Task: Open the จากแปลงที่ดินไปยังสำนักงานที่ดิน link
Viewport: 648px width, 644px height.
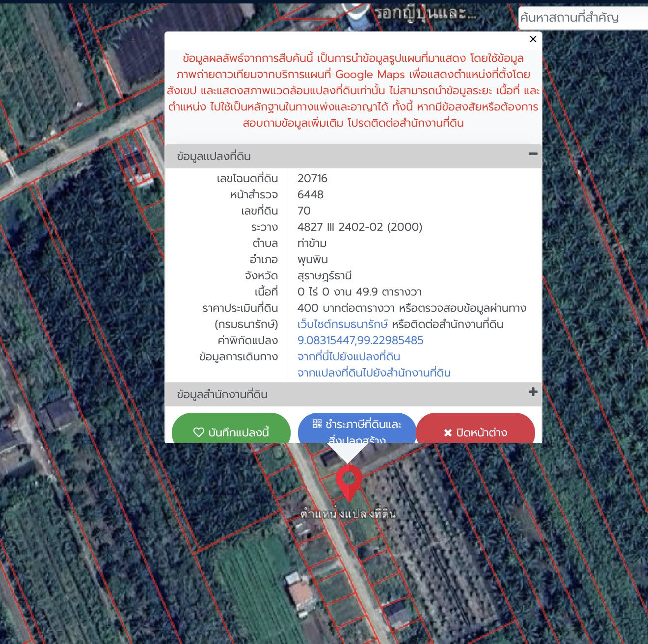Action: (x=374, y=373)
